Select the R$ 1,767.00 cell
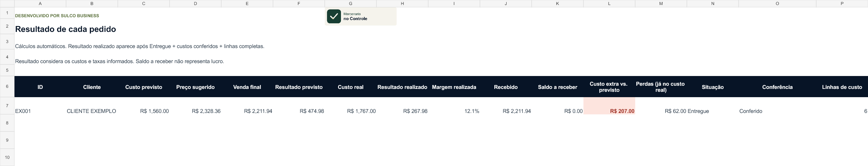 click(351, 106)
